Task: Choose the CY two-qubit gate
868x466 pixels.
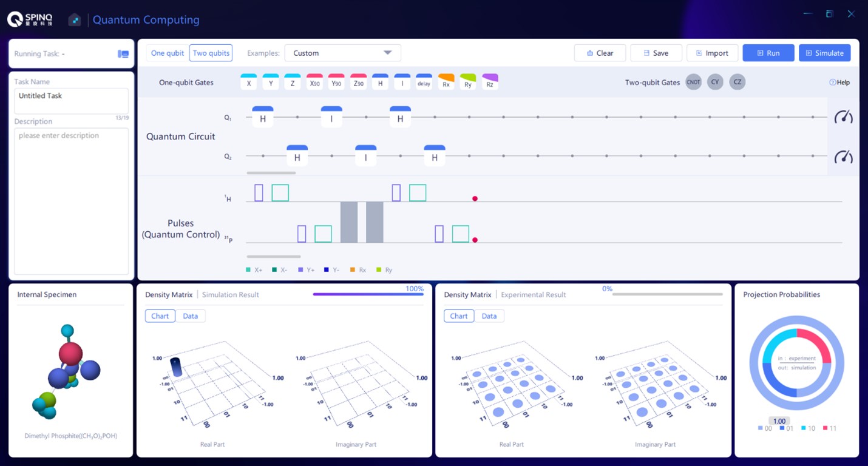Action: pyautogui.click(x=715, y=82)
